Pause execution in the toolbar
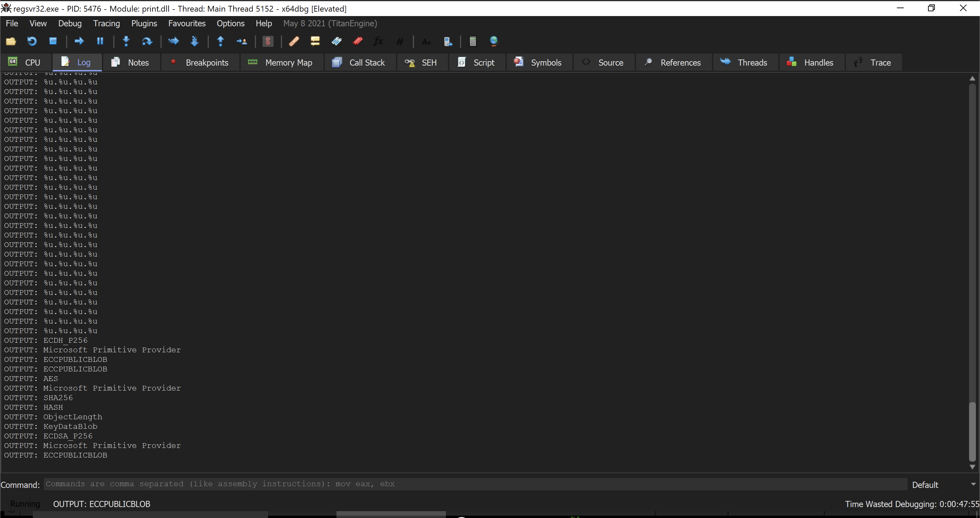This screenshot has height=518, width=980. click(100, 41)
